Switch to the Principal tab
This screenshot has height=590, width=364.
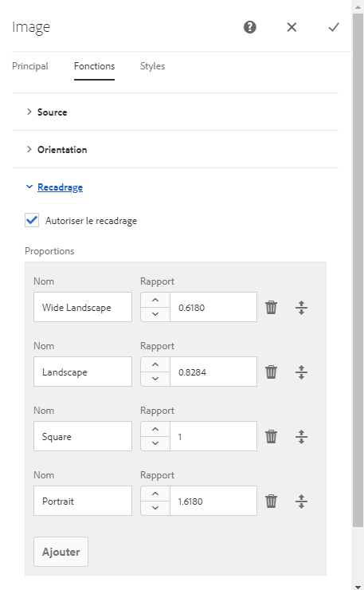coord(30,66)
